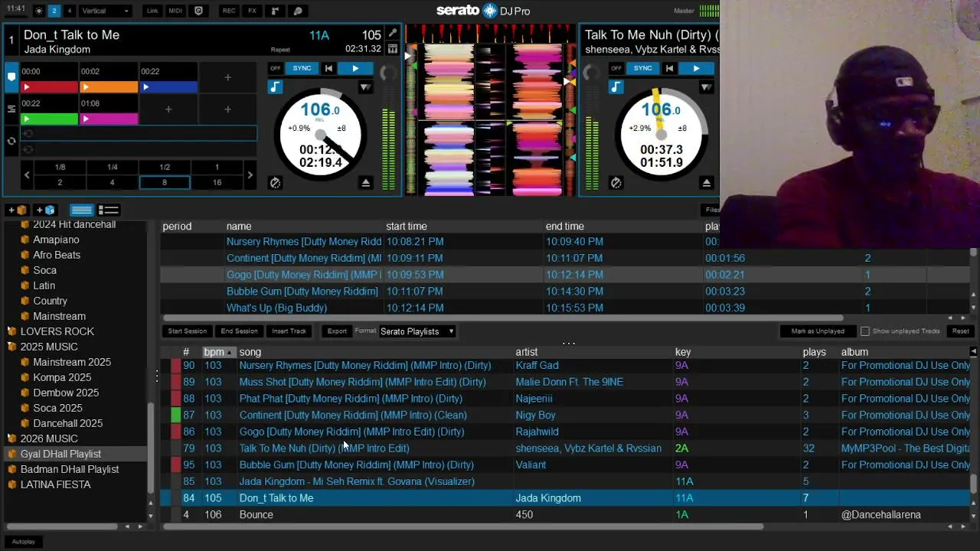
Task: Add a new smart crate
Action: pos(46,210)
